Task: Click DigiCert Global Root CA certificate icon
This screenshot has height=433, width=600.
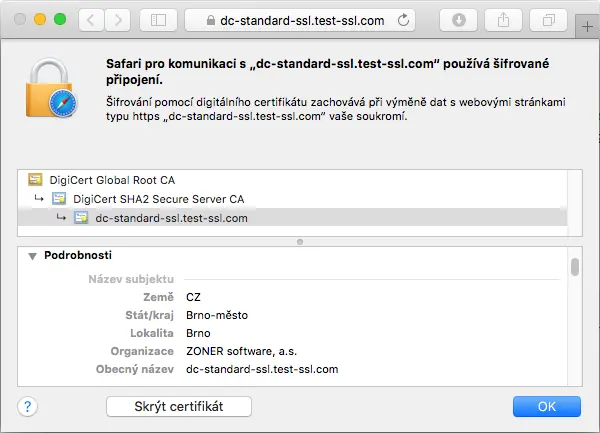Action: (x=35, y=179)
